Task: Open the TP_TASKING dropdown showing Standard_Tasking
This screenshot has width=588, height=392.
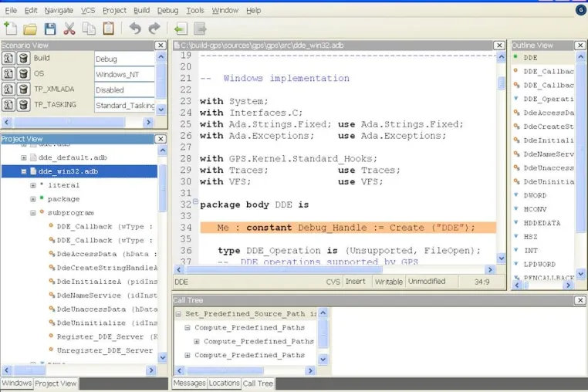Action: (x=124, y=106)
